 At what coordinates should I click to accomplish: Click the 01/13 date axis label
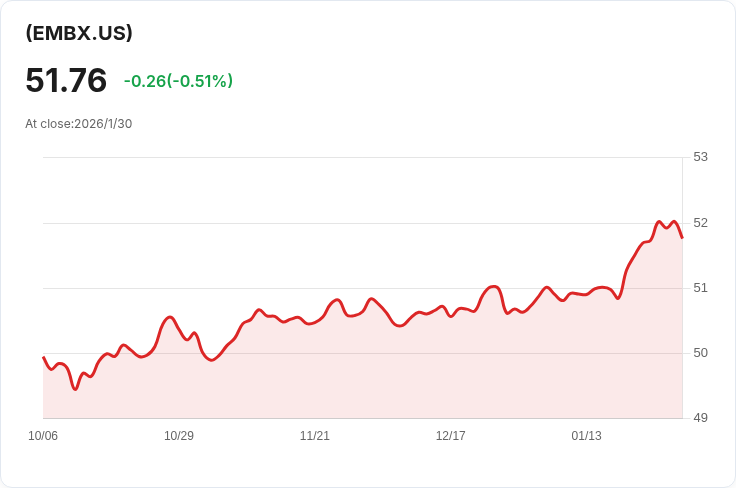(x=586, y=436)
